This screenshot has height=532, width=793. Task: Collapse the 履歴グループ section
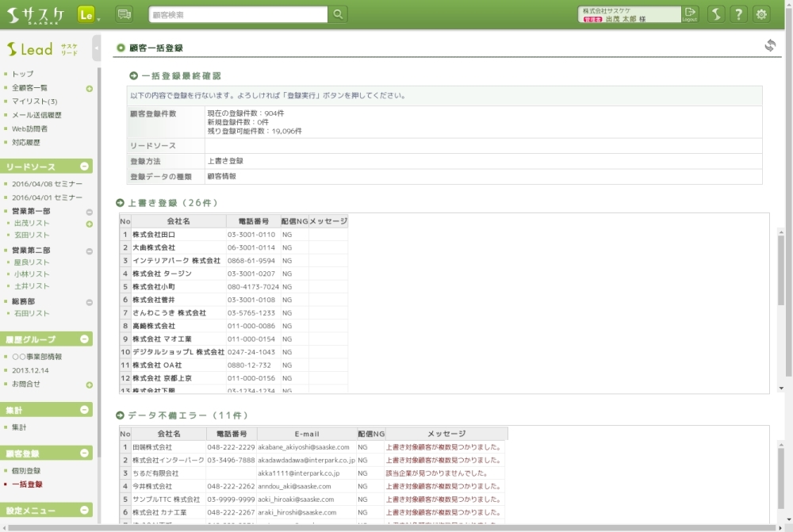85,339
